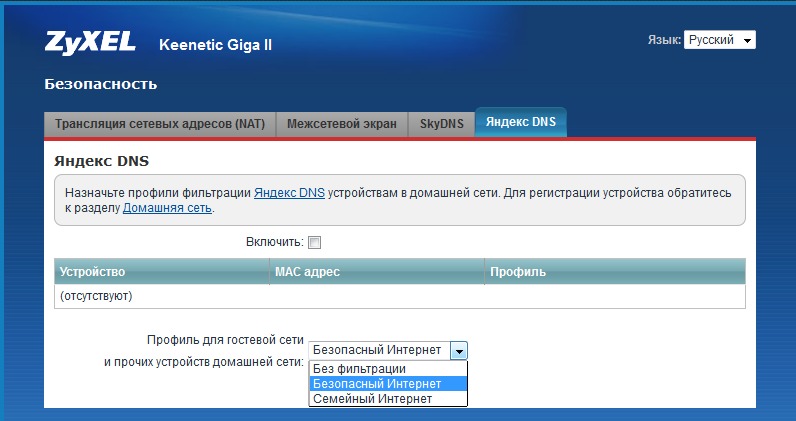Viewport: 796px width, 421px height.
Task: Tick the Включить checkbox
Action: (x=315, y=242)
